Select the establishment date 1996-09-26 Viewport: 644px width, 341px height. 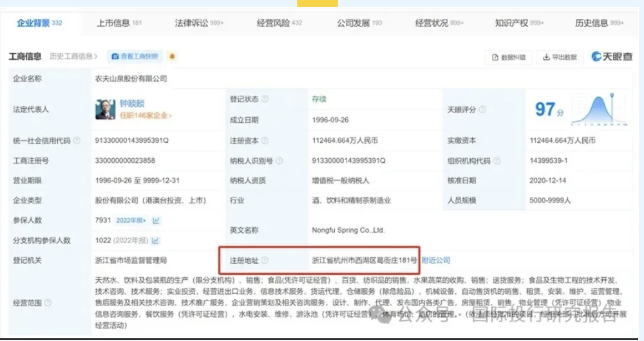330,120
